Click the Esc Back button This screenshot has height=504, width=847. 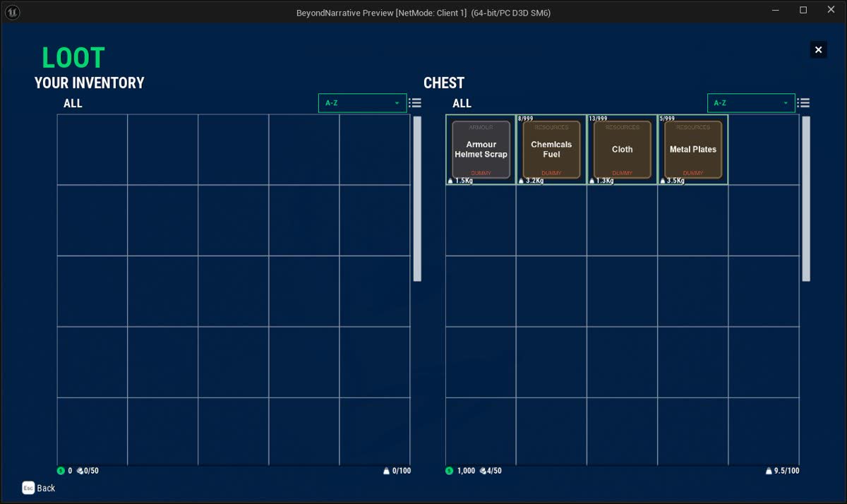(39, 488)
